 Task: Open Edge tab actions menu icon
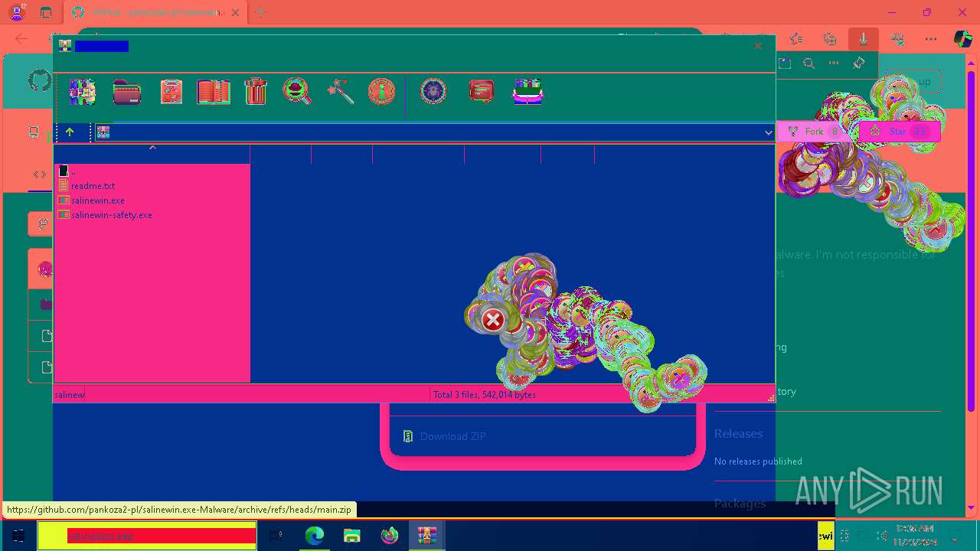pos(45,13)
